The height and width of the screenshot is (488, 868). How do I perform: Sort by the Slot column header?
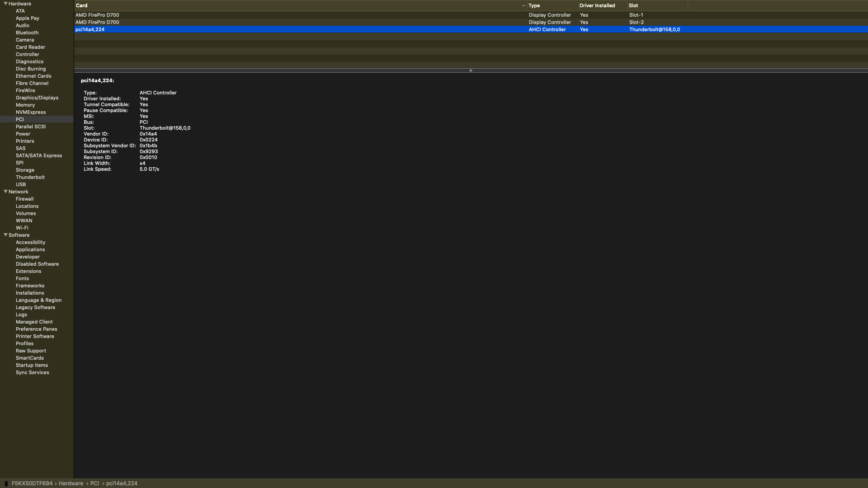633,6
